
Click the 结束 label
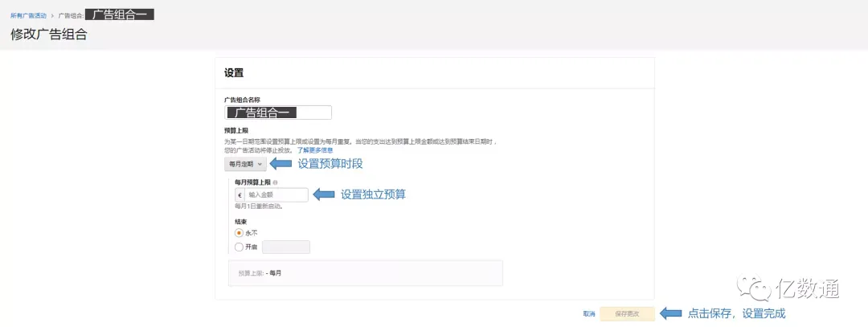[241, 221]
